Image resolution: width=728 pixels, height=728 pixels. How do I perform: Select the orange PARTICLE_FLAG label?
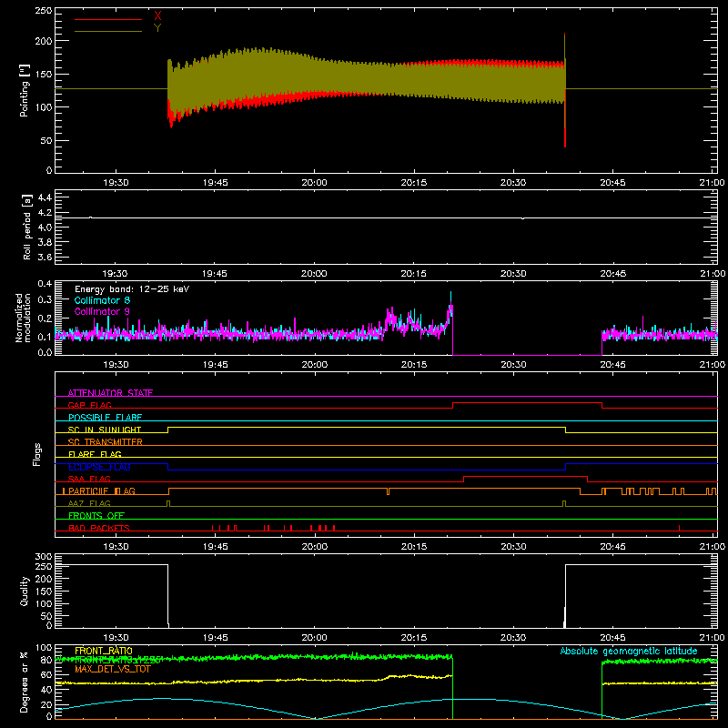(102, 490)
